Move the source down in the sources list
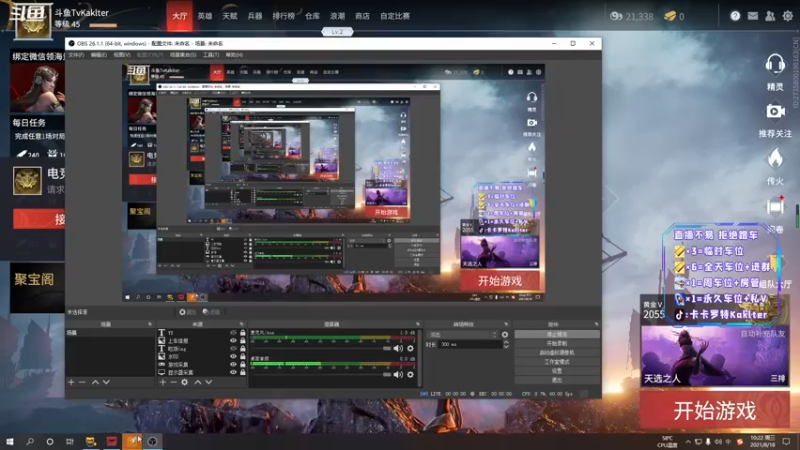This screenshot has height=450, width=800. tap(209, 382)
